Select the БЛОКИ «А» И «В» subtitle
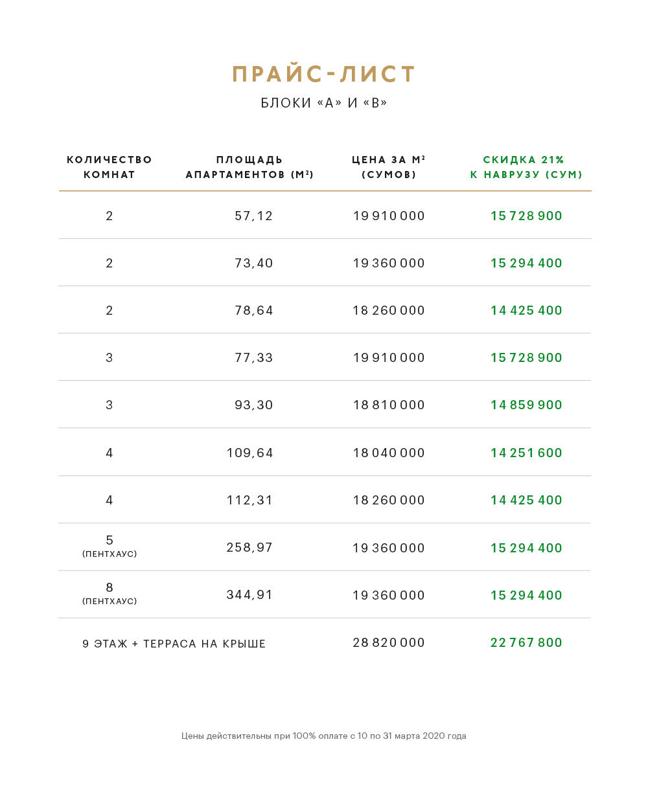 pyautogui.click(x=324, y=103)
